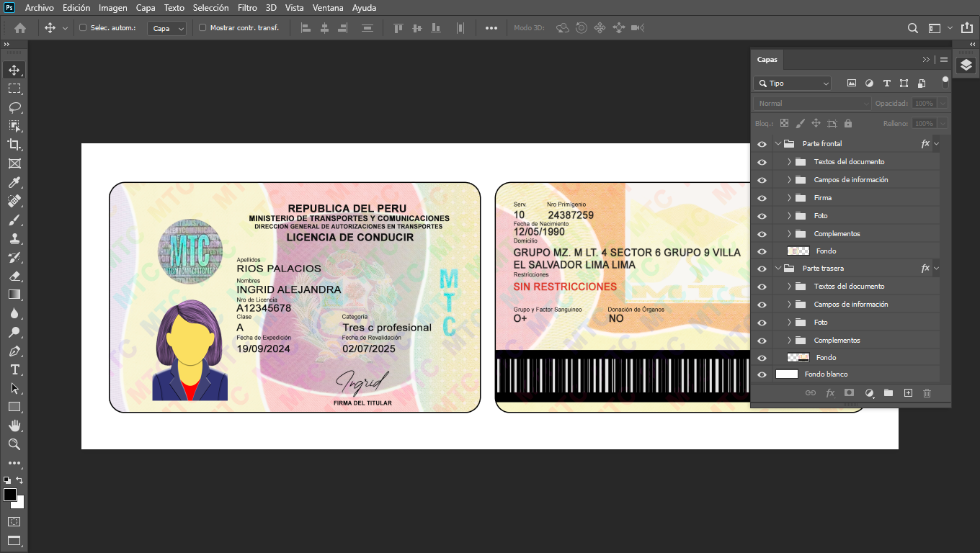Click the Home icon in options bar

pos(20,28)
